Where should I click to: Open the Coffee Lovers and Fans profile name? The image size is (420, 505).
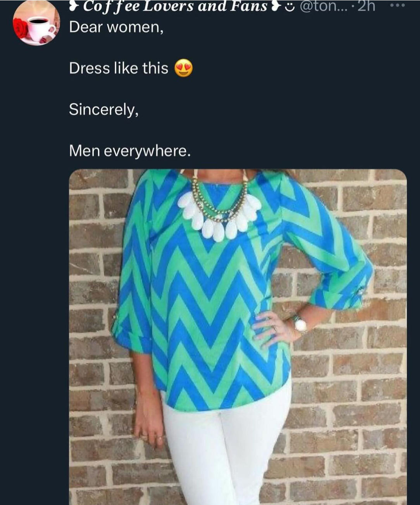click(x=175, y=6)
